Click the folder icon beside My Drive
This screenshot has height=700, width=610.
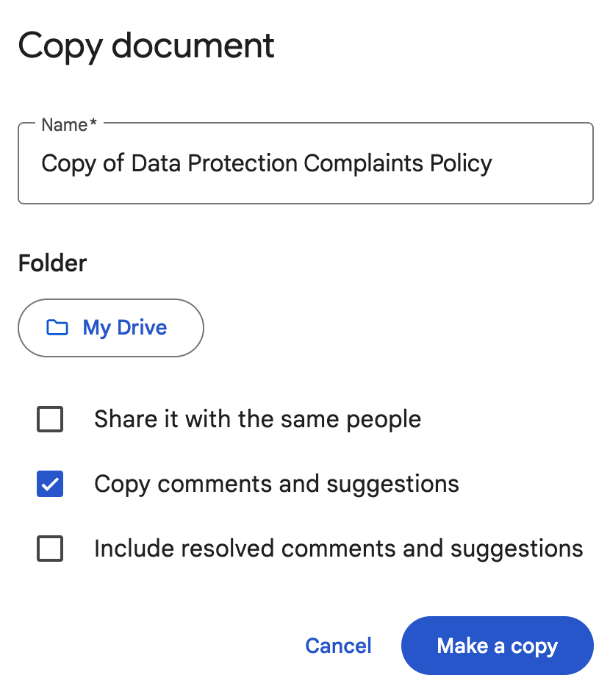pos(57,328)
